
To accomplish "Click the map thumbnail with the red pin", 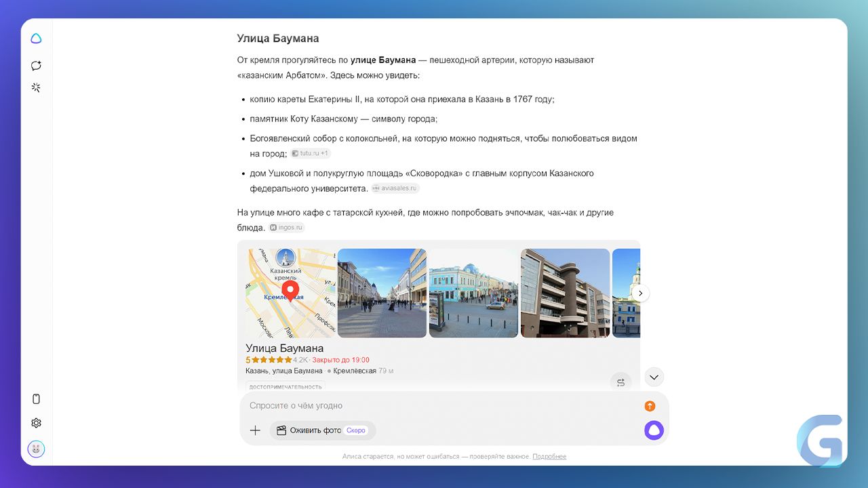I will coord(290,293).
